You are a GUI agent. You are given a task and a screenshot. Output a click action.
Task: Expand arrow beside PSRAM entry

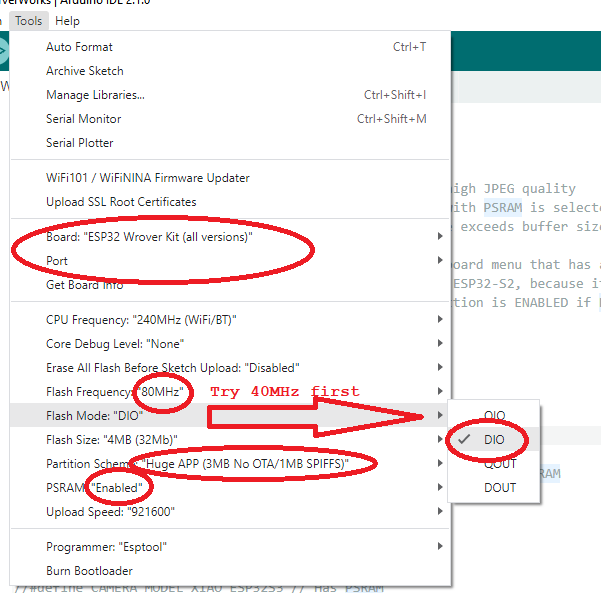point(440,487)
